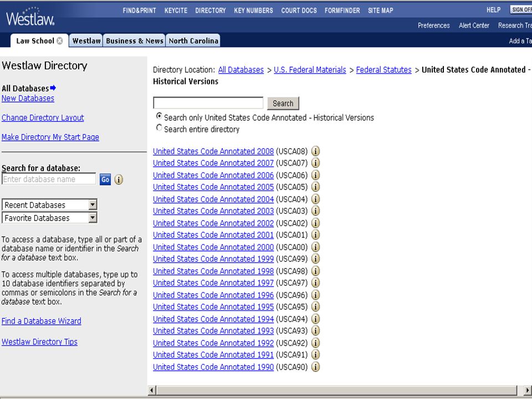Select Search only USCA Historical Versions radio

159,116
